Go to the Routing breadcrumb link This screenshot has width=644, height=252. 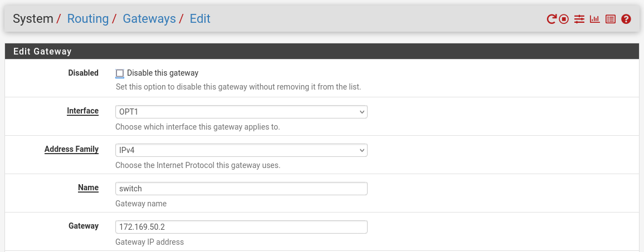coord(87,19)
